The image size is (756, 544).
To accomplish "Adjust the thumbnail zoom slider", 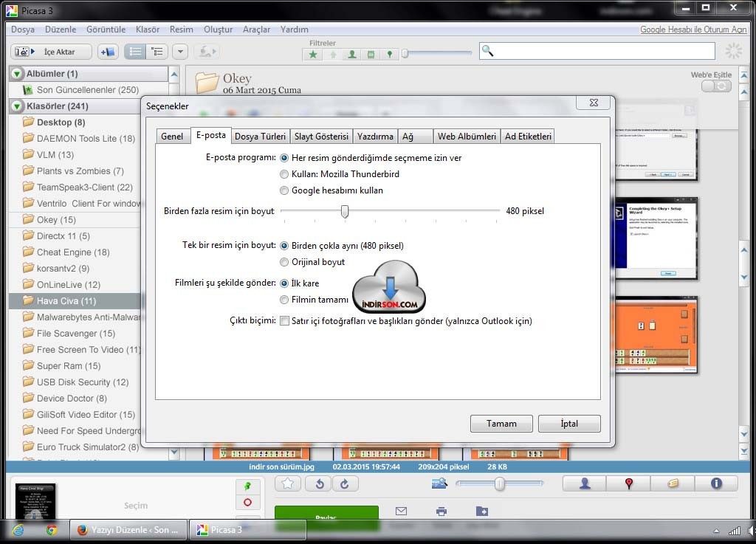I will (500, 483).
